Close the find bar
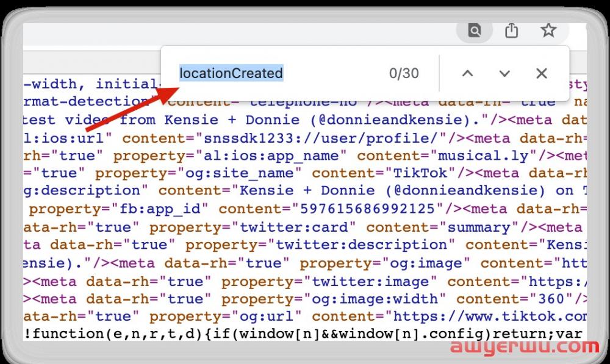The height and width of the screenshot is (364, 610). point(541,74)
